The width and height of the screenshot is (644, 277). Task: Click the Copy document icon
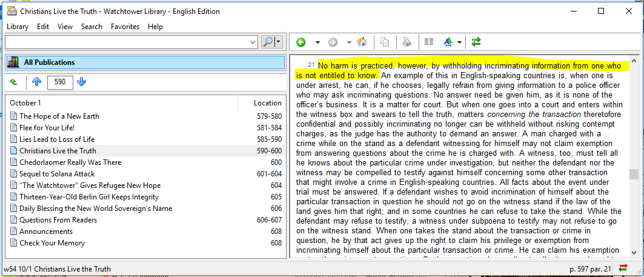385,42
